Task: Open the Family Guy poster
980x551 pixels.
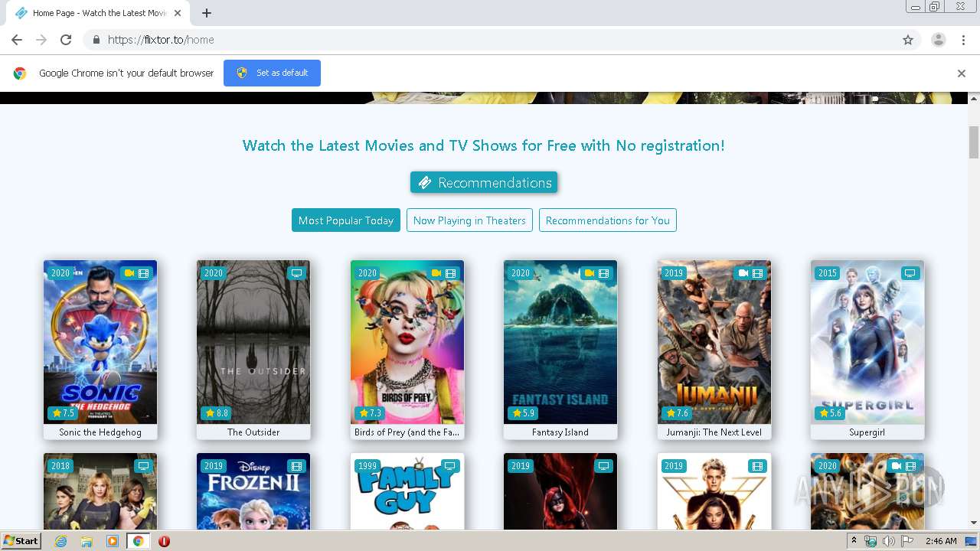Action: (x=407, y=491)
